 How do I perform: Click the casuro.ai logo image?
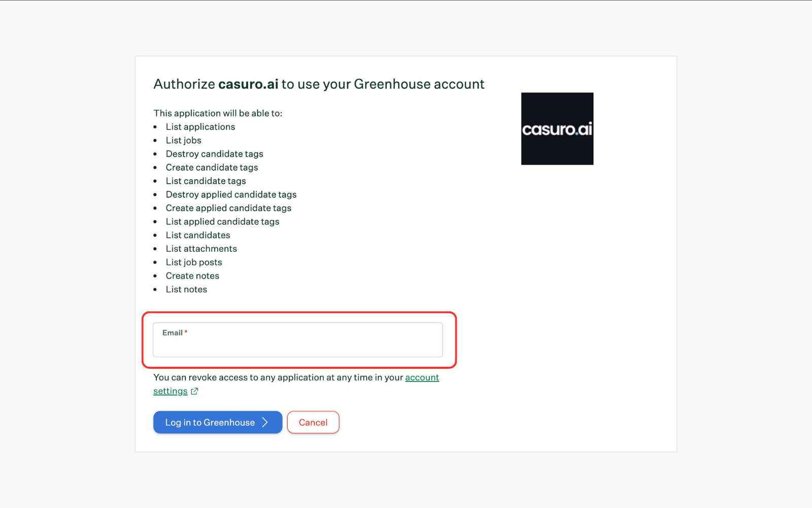[x=557, y=128]
